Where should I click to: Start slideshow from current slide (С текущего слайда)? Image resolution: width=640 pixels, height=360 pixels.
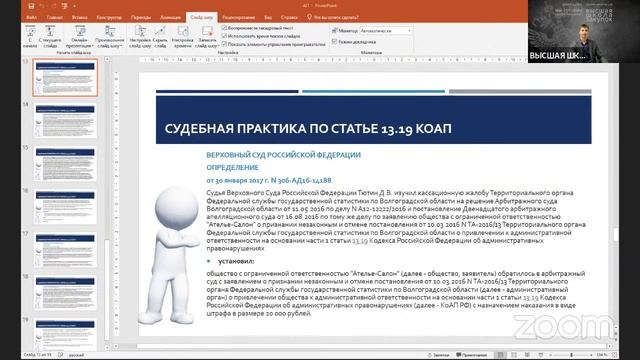[x=50, y=36]
